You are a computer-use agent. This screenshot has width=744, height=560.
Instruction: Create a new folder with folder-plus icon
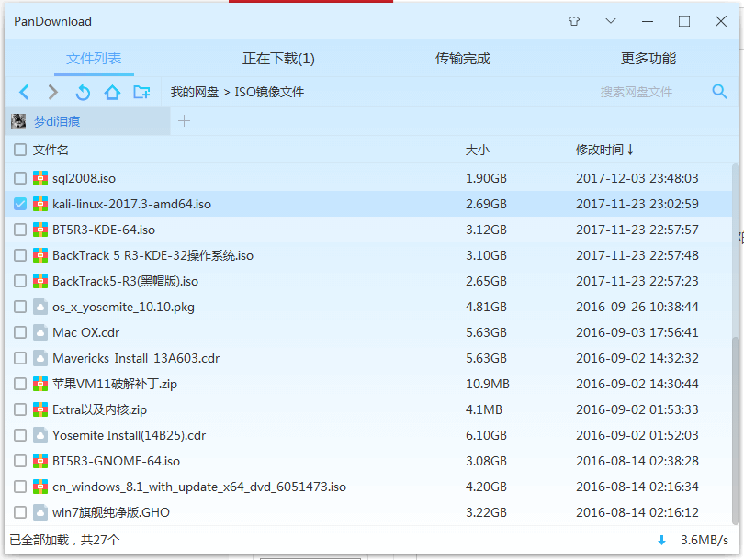141,92
